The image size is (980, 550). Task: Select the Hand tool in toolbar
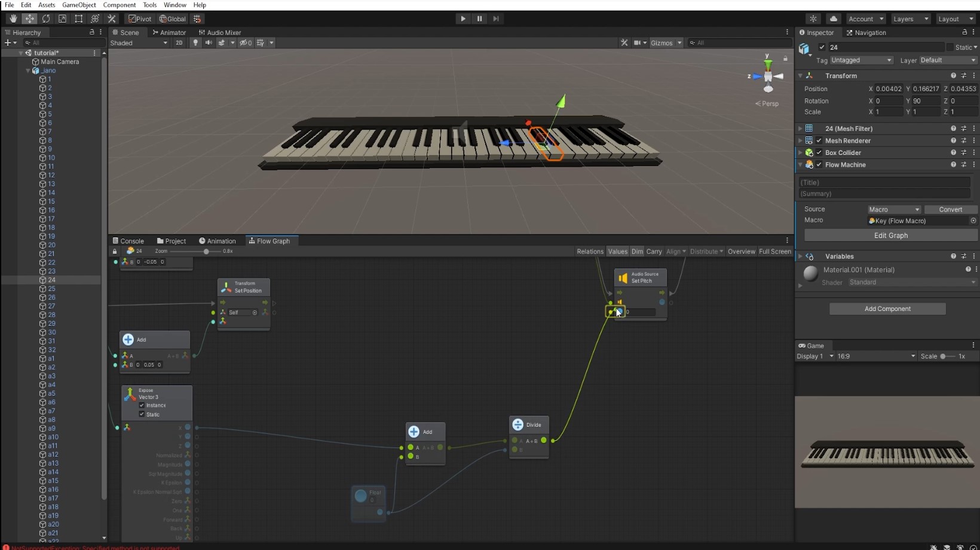13,19
